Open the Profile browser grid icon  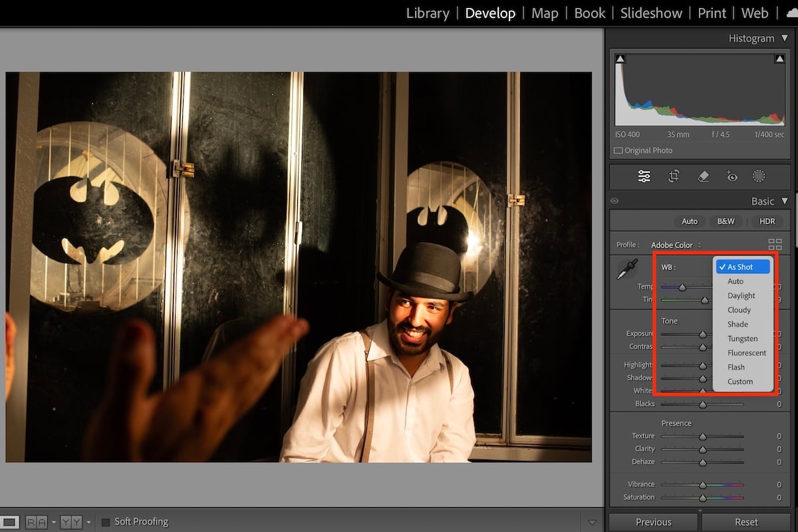pyautogui.click(x=775, y=244)
